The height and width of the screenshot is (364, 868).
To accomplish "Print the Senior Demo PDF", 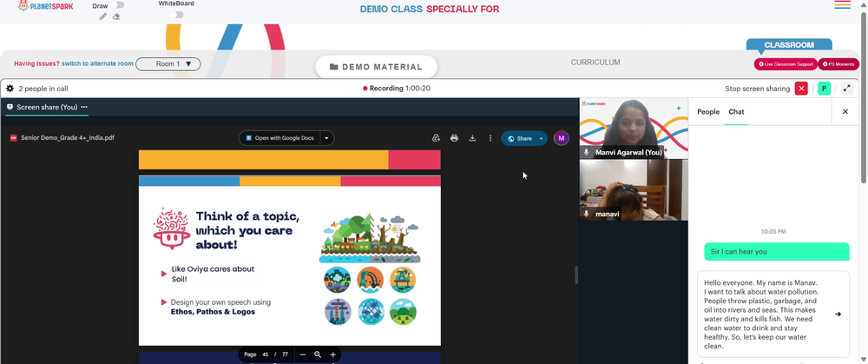I will (x=454, y=138).
